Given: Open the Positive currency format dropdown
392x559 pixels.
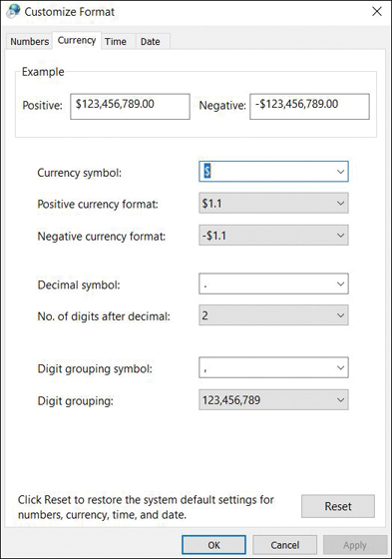Looking at the screenshot, I should 273,204.
